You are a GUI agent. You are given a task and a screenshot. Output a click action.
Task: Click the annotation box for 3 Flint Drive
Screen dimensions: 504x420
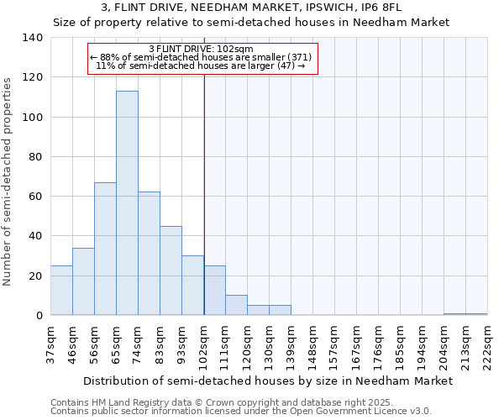203,57
